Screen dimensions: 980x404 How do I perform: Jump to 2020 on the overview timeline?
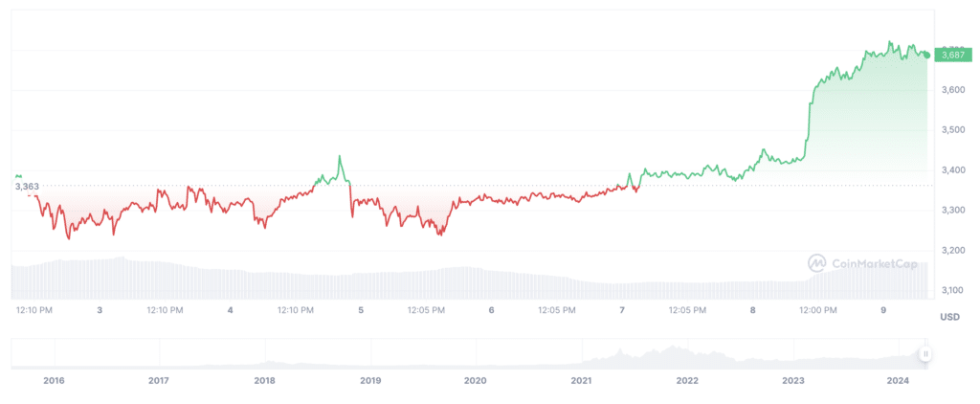coord(476,380)
